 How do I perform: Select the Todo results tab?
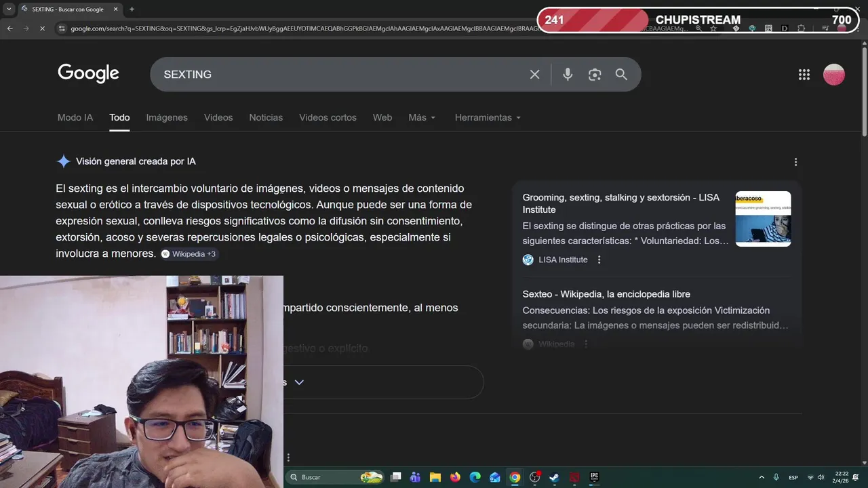[x=119, y=117]
